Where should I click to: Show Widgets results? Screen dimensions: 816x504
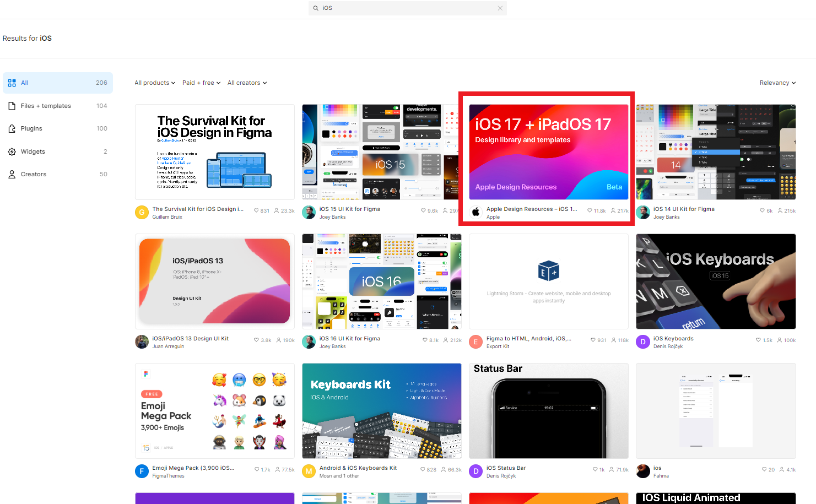pos(58,151)
